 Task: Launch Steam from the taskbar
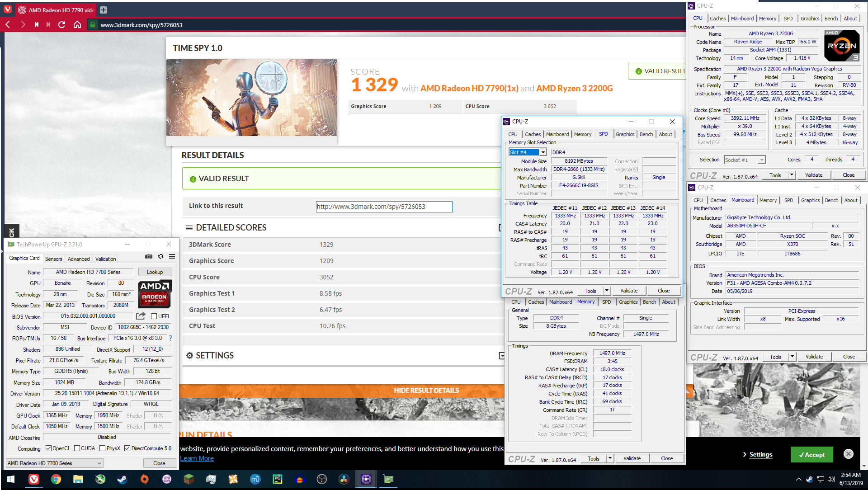pos(122,479)
